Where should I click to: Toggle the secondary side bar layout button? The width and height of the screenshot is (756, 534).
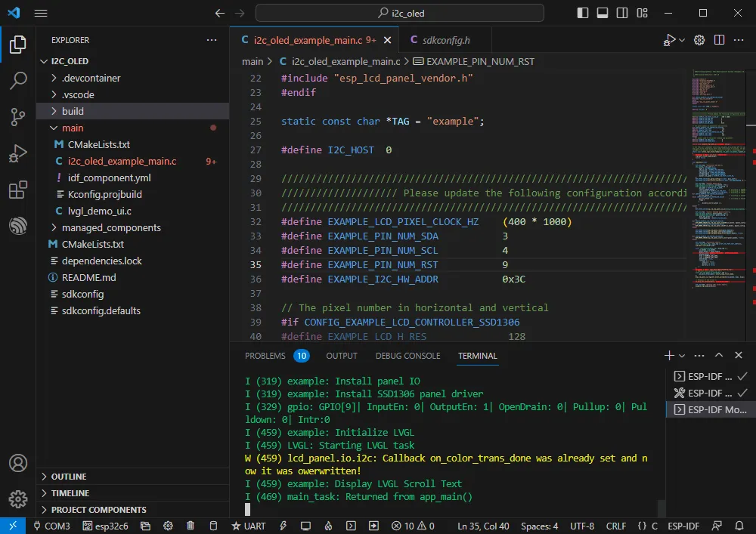[622, 13]
